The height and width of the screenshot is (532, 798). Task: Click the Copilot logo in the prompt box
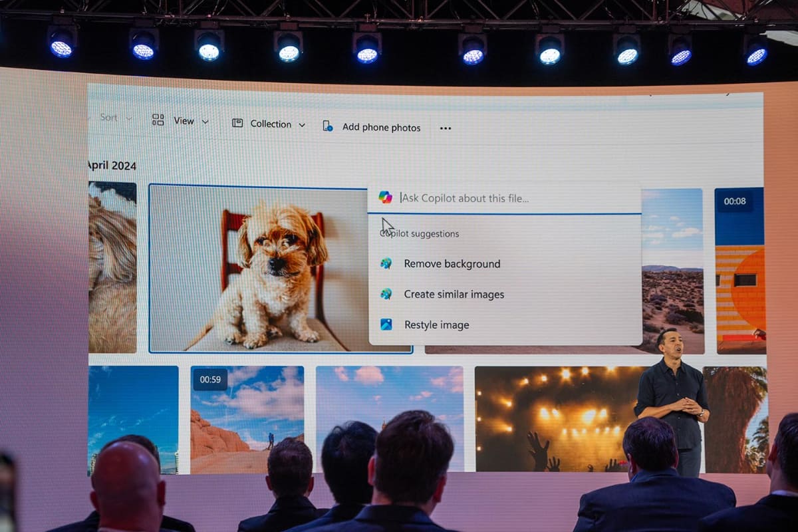385,197
